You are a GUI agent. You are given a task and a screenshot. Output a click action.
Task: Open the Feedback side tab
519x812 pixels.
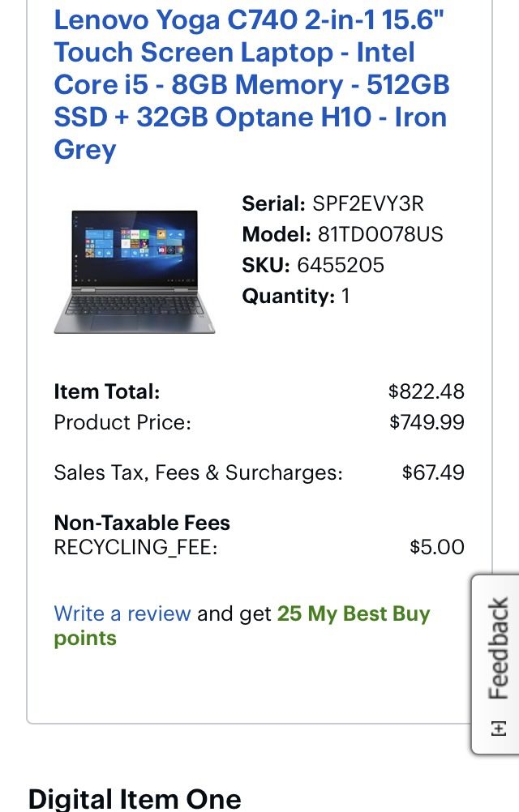[495, 664]
